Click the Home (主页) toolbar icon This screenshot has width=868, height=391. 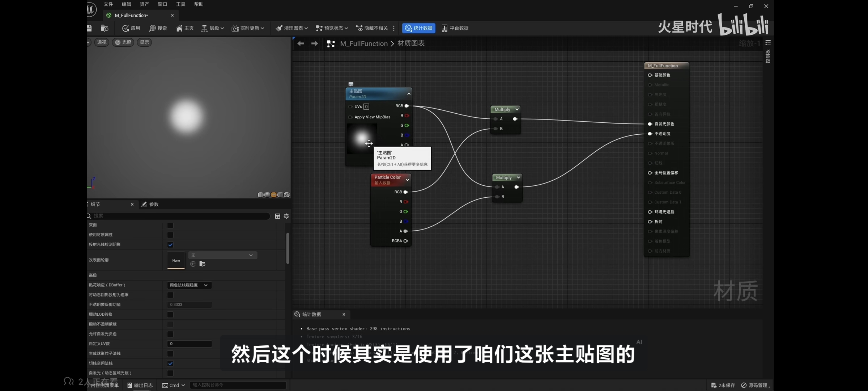coord(179,28)
